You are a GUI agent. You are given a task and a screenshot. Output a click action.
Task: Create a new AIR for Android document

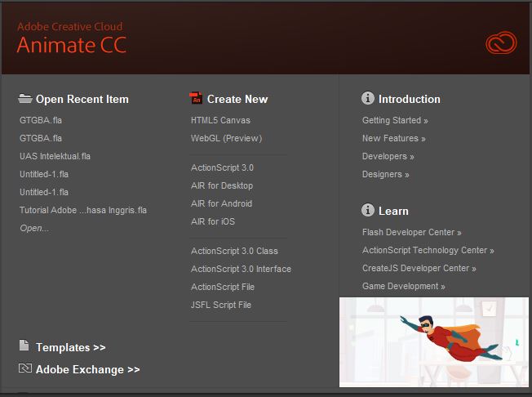click(222, 203)
